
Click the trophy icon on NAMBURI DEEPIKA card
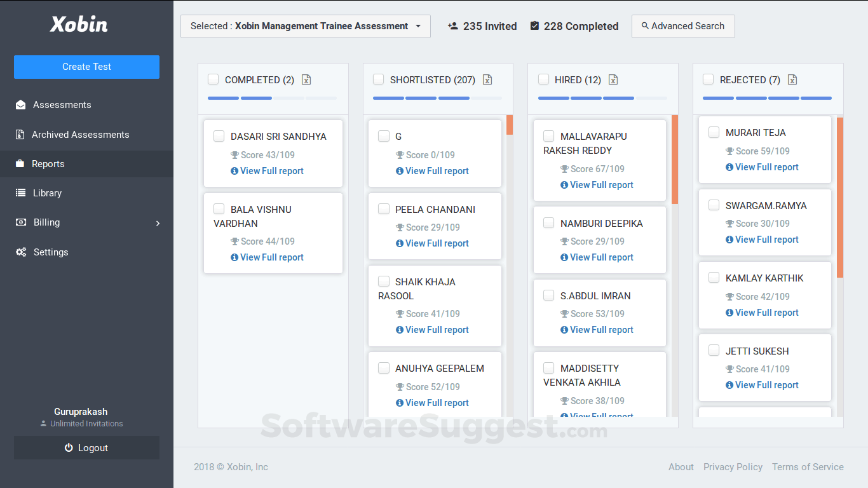point(564,241)
